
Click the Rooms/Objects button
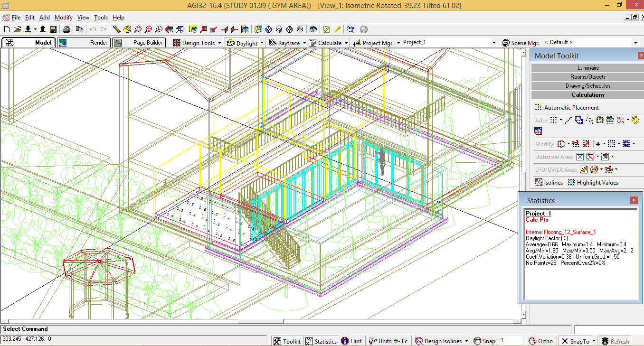coord(588,76)
